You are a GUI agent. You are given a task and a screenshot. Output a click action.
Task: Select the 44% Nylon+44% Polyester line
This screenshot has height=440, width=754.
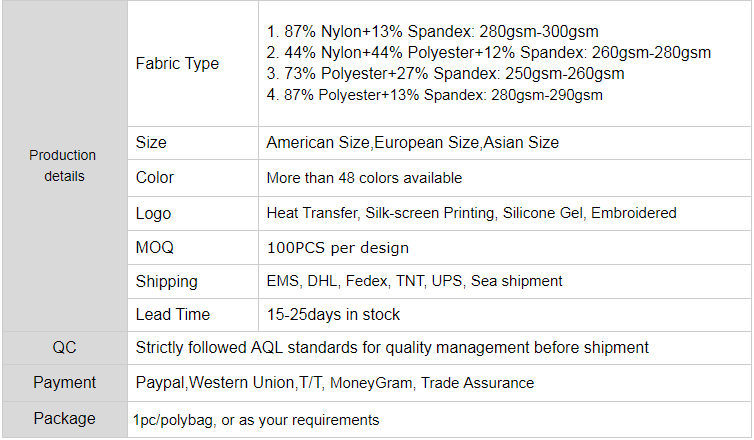coord(489,53)
